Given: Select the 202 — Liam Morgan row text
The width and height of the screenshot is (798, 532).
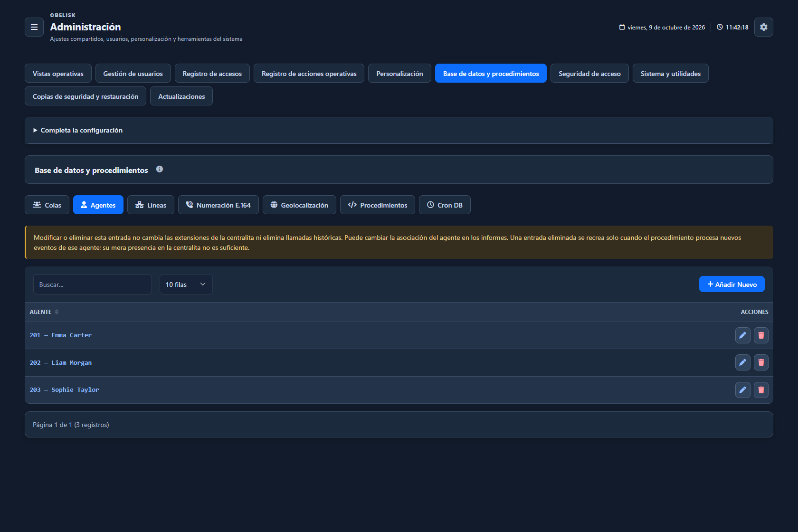Looking at the screenshot, I should tap(61, 363).
